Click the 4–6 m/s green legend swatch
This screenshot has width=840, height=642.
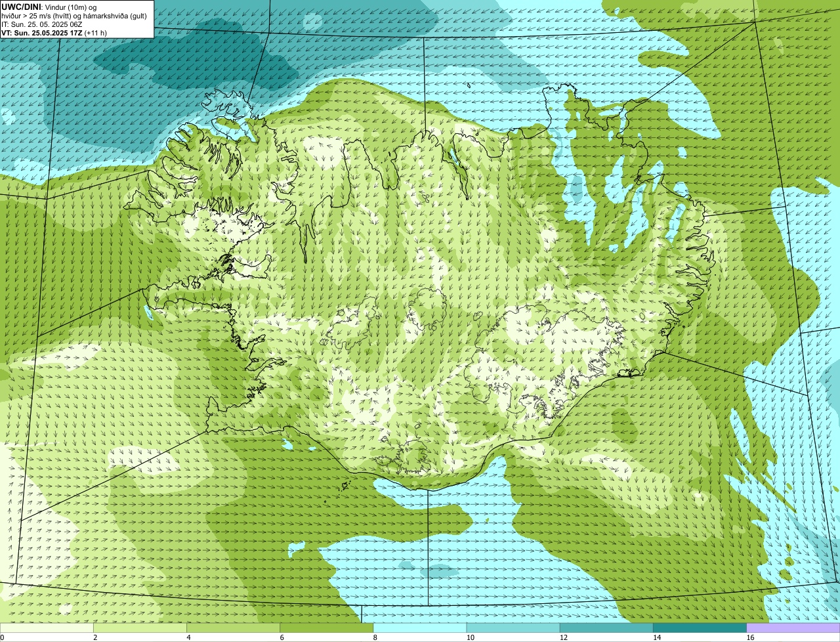pyautogui.click(x=233, y=628)
